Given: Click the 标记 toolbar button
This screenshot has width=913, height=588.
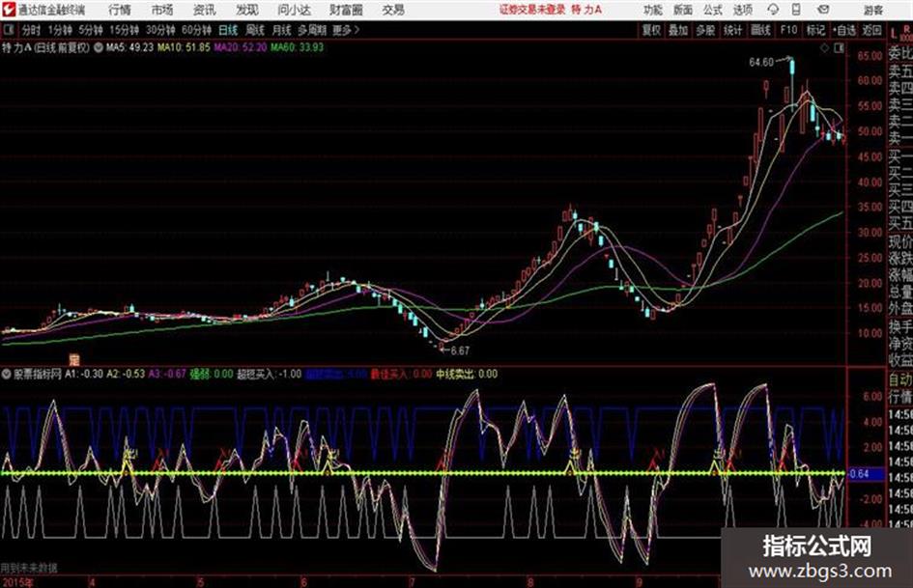Looking at the screenshot, I should [815, 30].
